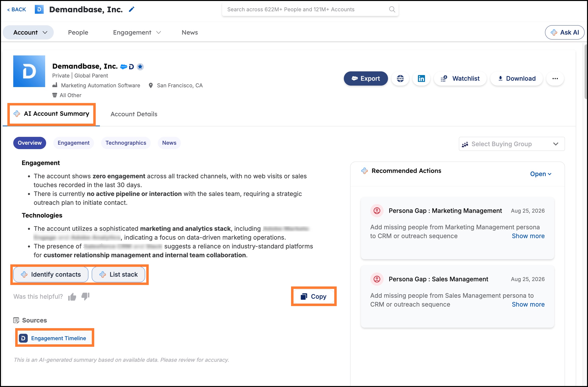Focus the People and Accounts search field
Image resolution: width=588 pixels, height=387 pixels.
click(x=310, y=9)
